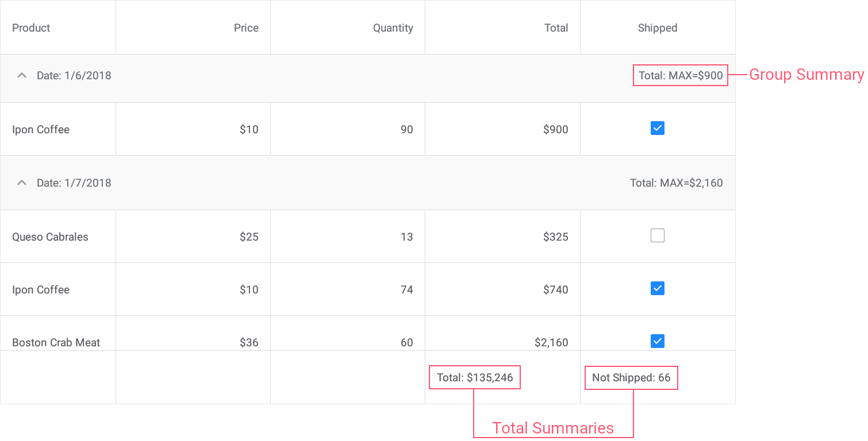Click the Total: $135,246 summary cell

[x=475, y=377]
